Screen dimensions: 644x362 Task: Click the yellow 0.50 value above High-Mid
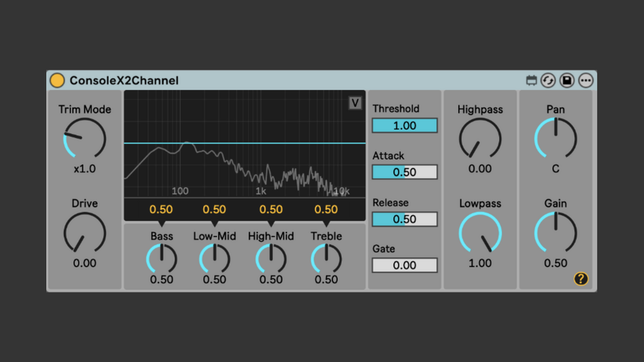(x=271, y=210)
